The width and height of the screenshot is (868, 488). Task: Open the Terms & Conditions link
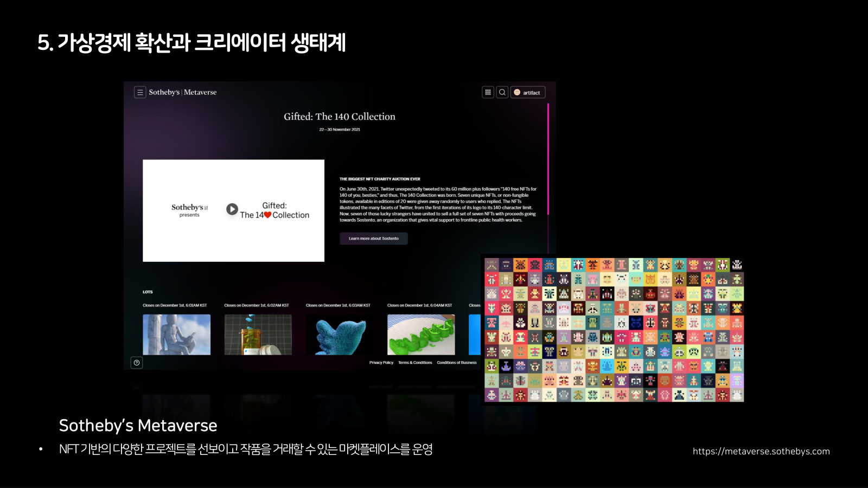tap(415, 363)
